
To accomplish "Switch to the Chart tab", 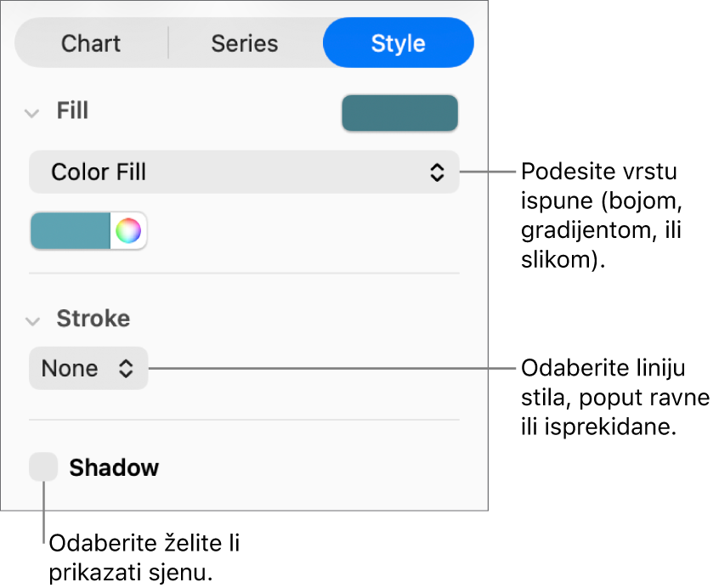I will pyautogui.click(x=91, y=42).
